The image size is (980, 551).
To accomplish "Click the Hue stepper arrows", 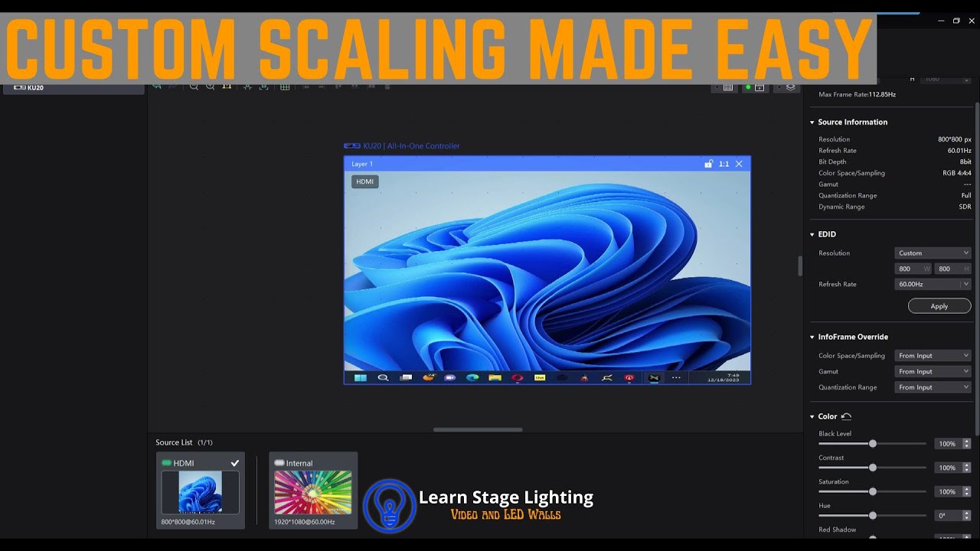I will pos(966,516).
